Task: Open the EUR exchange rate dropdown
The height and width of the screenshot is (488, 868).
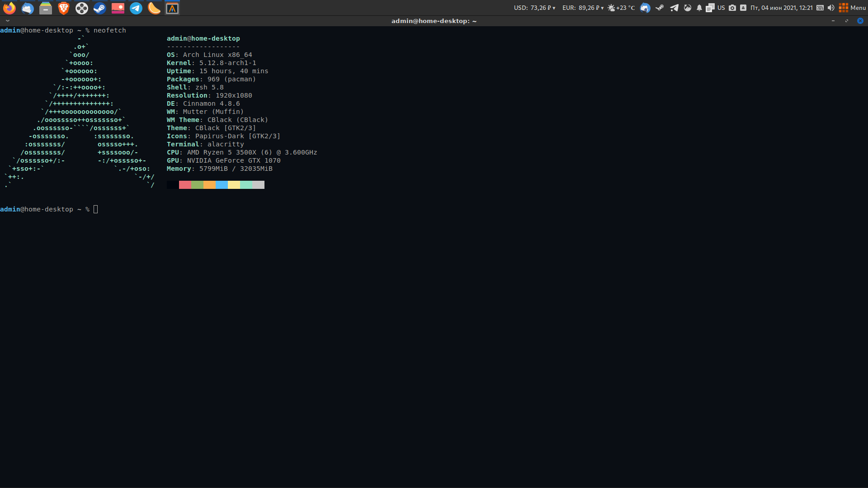Action: (583, 8)
